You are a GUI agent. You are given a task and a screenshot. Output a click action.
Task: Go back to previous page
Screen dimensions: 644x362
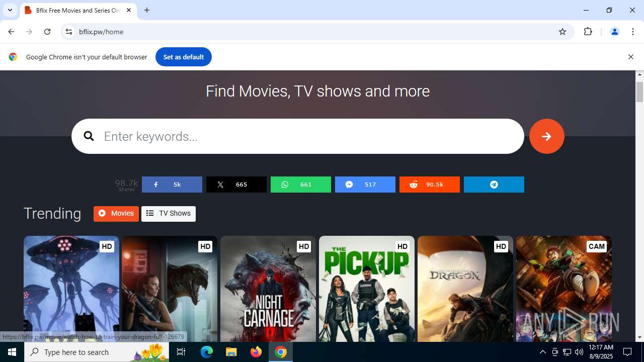[x=11, y=32]
